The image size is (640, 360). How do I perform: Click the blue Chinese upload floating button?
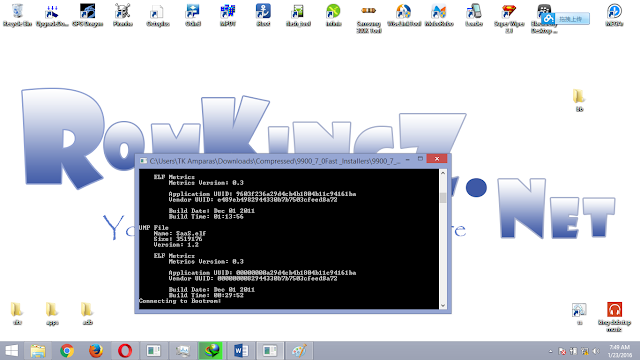(565, 19)
